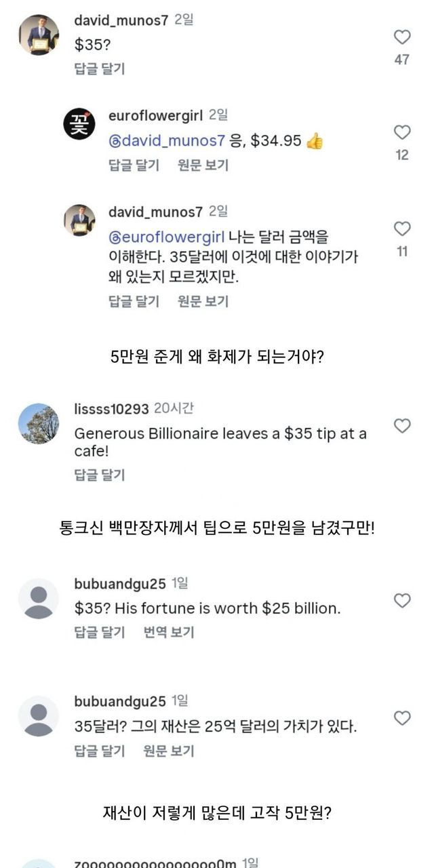Tap heart on lissss10293's Generous Billionaire comment
Screen dimensions: 434x868
pos(402,426)
